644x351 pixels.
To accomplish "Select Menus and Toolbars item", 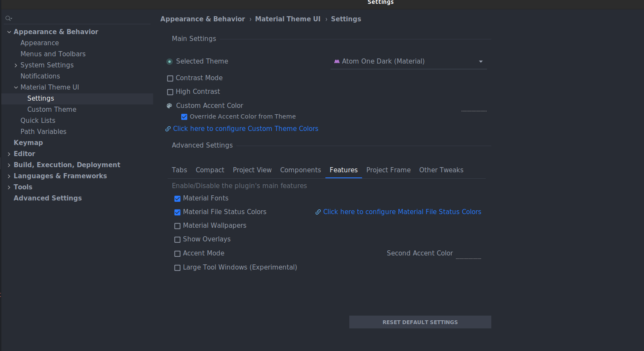I will (53, 54).
